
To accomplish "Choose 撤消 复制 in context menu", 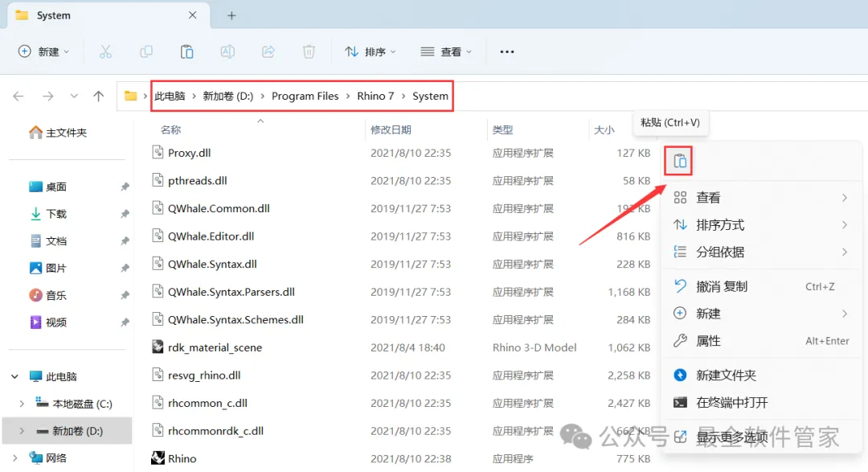I will 761,286.
